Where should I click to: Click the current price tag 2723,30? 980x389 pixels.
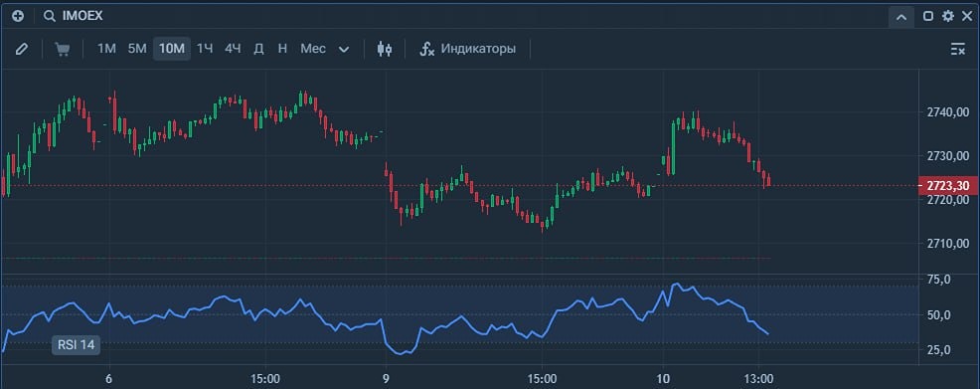[x=948, y=186]
